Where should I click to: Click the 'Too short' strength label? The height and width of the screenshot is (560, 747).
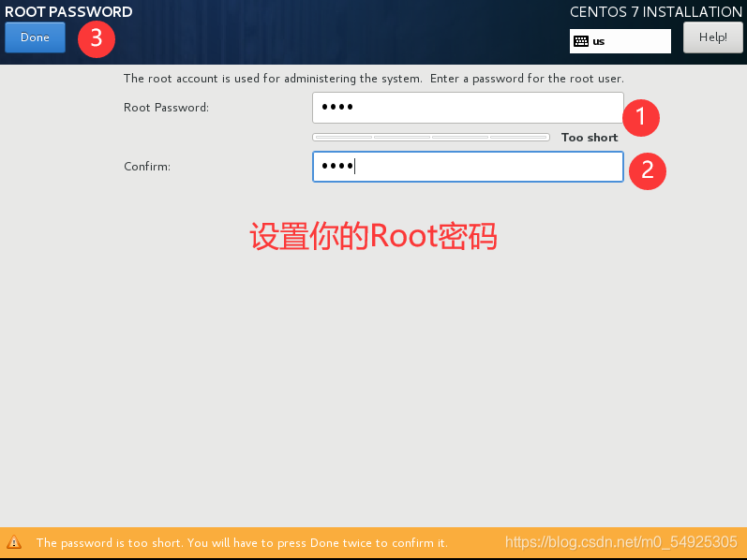pyautogui.click(x=590, y=137)
